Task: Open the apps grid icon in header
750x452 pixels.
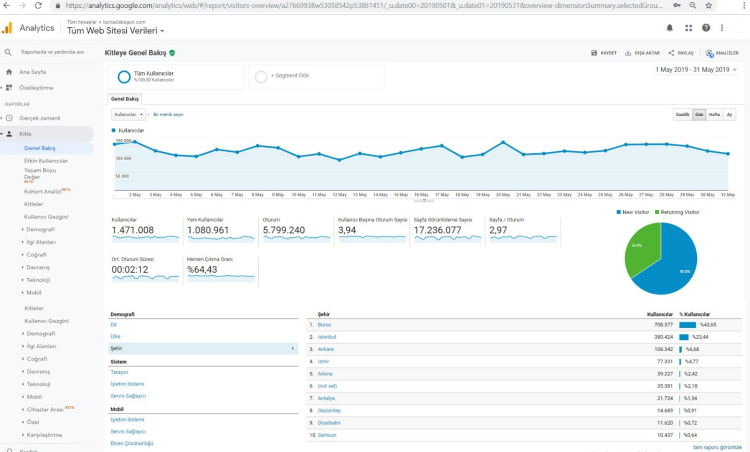Action: click(688, 28)
